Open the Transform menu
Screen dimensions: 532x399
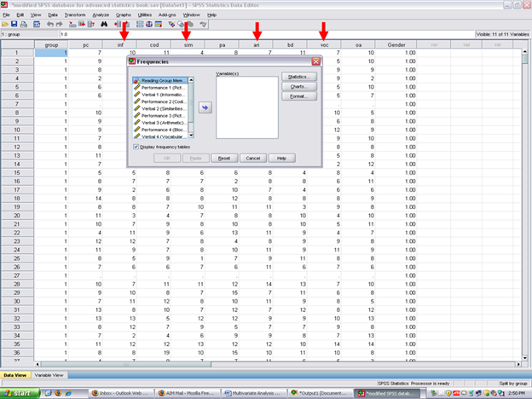coord(74,14)
